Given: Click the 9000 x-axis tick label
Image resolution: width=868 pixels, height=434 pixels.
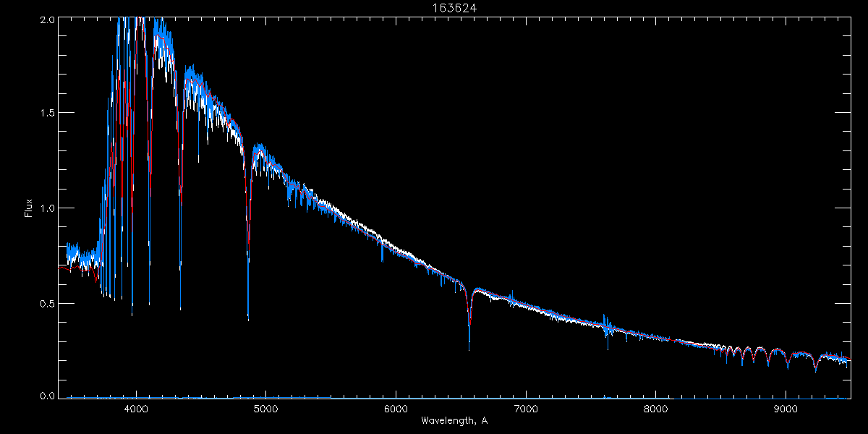Looking at the screenshot, I should click(786, 409).
